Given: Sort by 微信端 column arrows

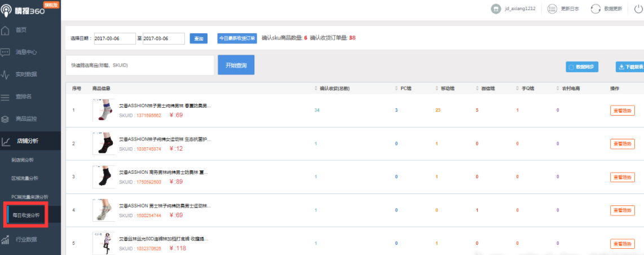Looking at the screenshot, I should [477, 88].
